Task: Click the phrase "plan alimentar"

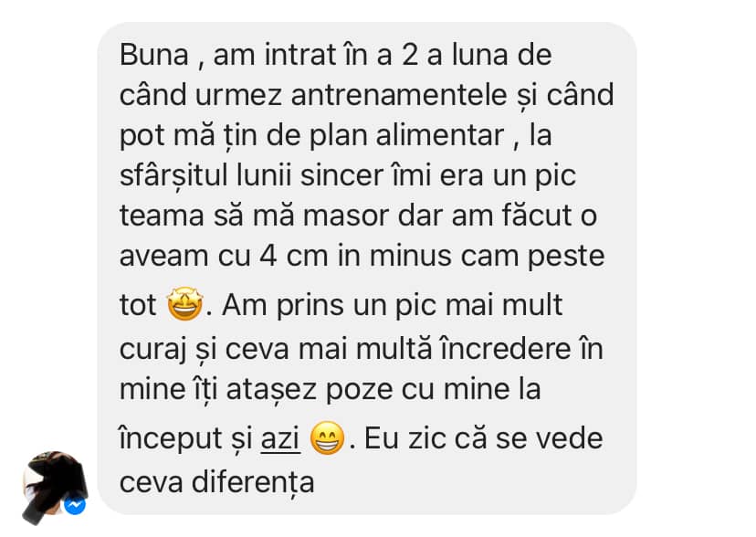Action: tap(406, 136)
